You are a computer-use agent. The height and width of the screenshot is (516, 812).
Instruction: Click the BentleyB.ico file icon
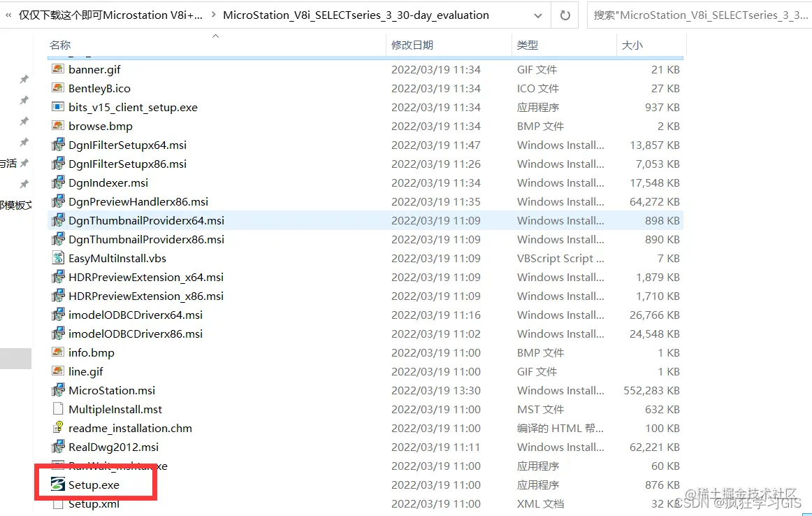(x=58, y=88)
